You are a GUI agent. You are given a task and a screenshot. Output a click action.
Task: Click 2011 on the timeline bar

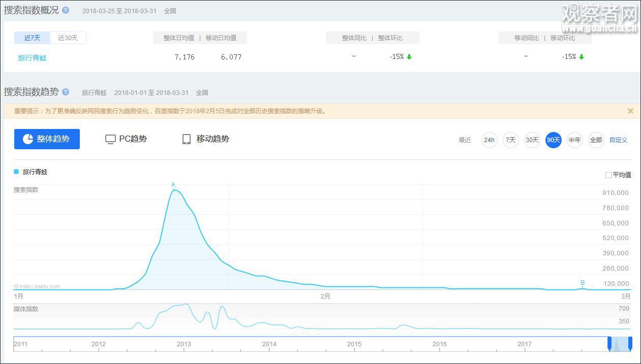21,344
